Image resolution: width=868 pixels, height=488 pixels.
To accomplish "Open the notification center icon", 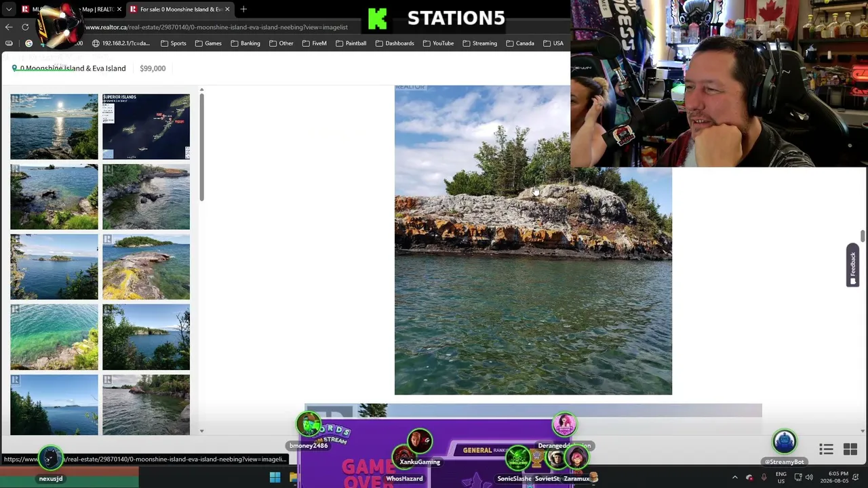I will click(x=857, y=478).
